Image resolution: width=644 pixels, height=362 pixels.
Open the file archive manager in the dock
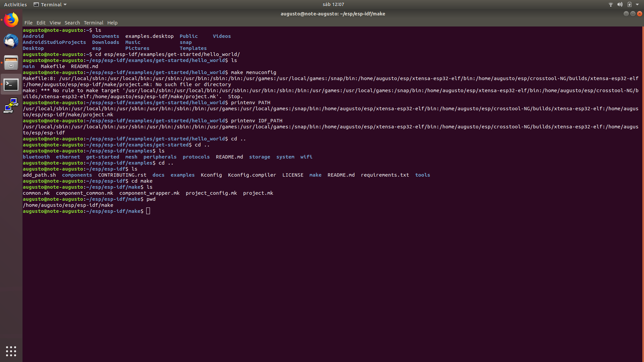[11, 63]
